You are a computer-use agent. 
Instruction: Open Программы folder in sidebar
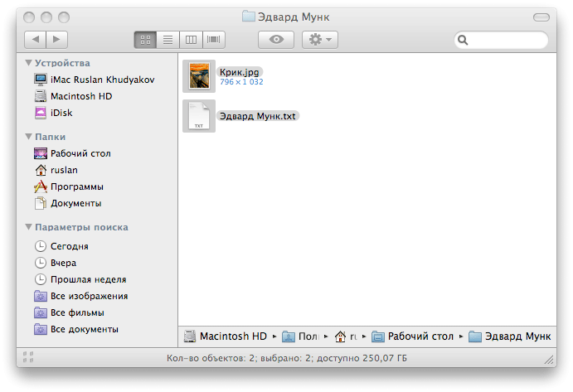coord(76,186)
